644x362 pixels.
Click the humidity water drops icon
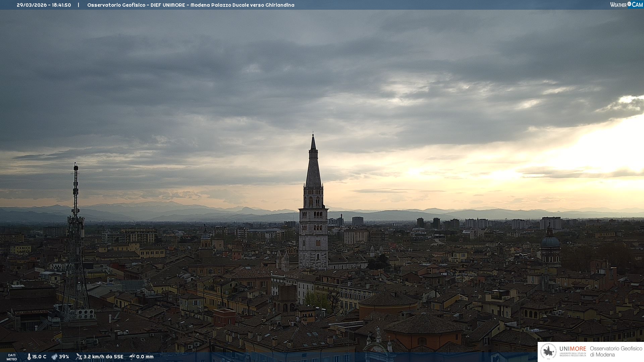point(54,357)
